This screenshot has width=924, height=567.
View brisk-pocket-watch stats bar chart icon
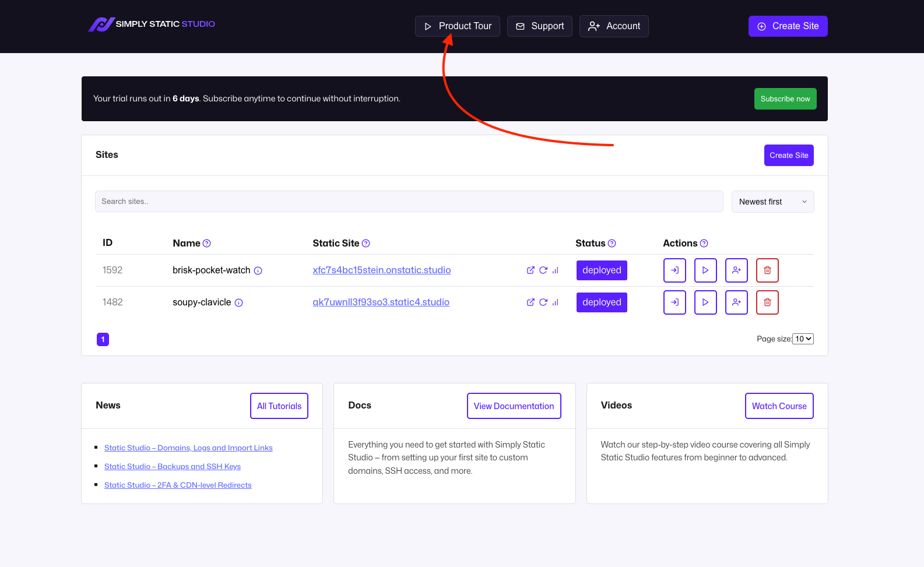pos(556,270)
